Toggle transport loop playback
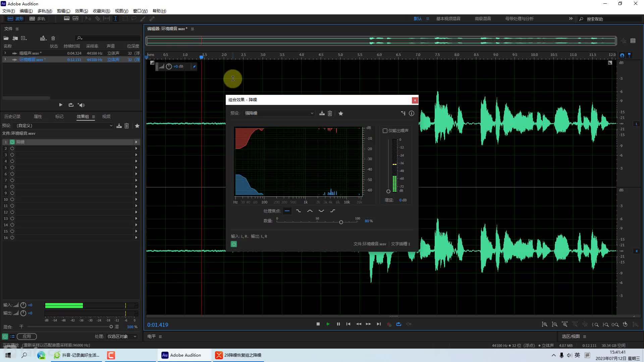 pos(399,324)
